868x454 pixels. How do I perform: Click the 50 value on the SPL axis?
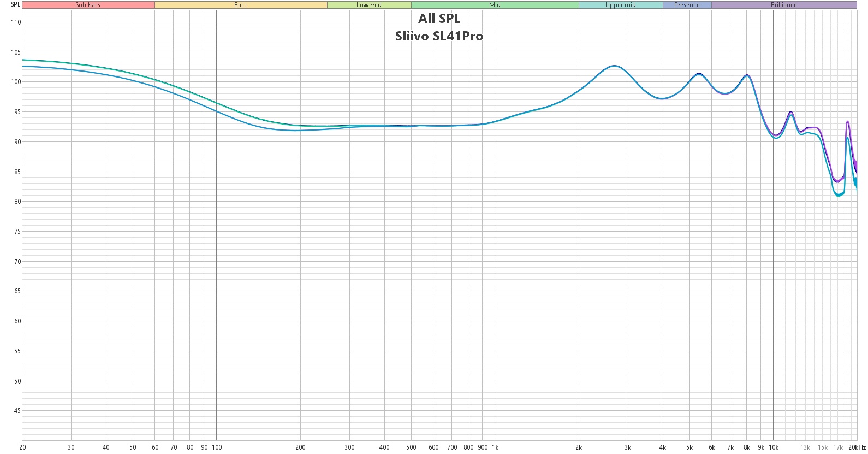click(17, 381)
